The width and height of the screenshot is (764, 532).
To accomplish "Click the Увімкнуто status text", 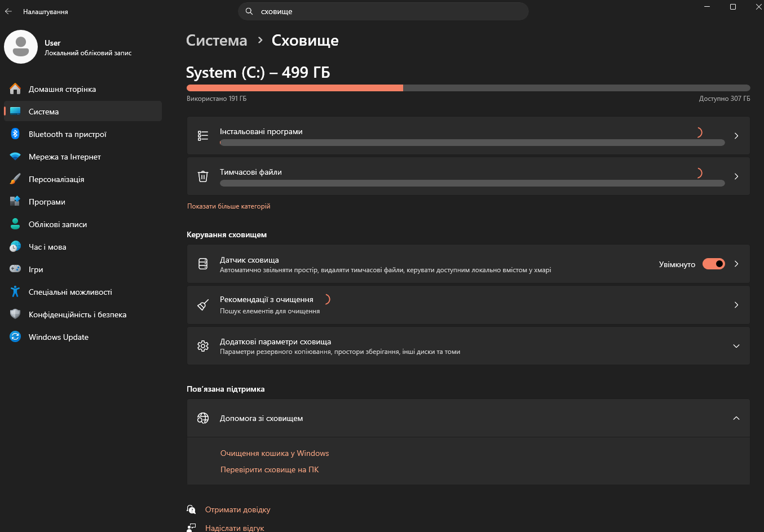I will coord(677,264).
